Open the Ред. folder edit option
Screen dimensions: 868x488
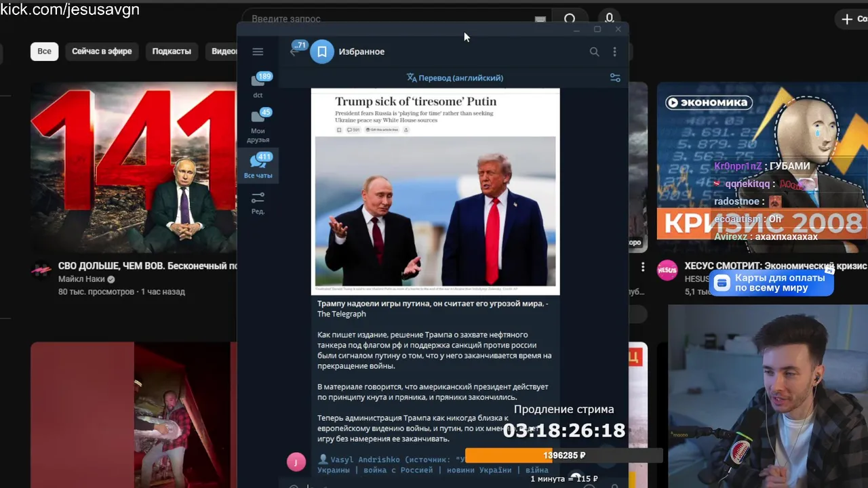pyautogui.click(x=258, y=203)
